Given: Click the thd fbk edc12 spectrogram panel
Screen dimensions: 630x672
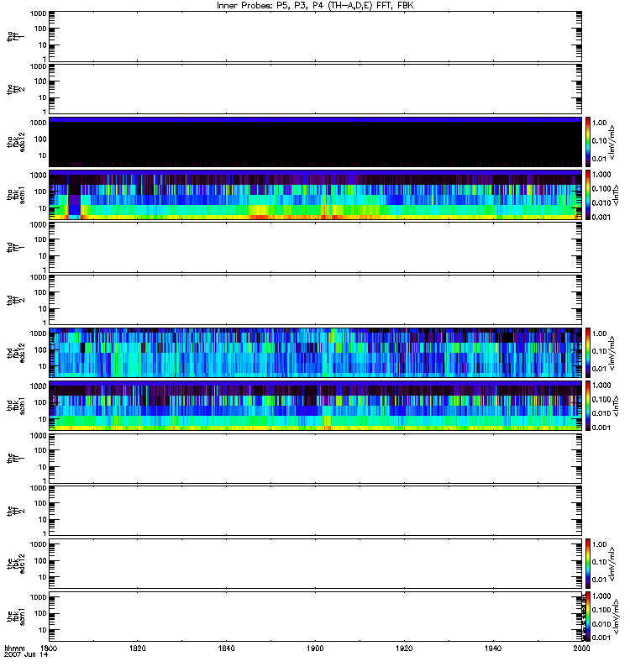Looking at the screenshot, I should tap(316, 353).
